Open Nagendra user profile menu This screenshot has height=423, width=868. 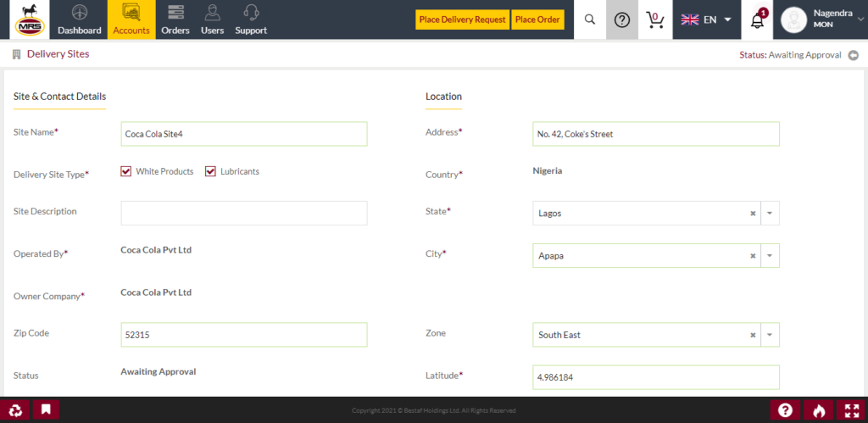pyautogui.click(x=821, y=19)
